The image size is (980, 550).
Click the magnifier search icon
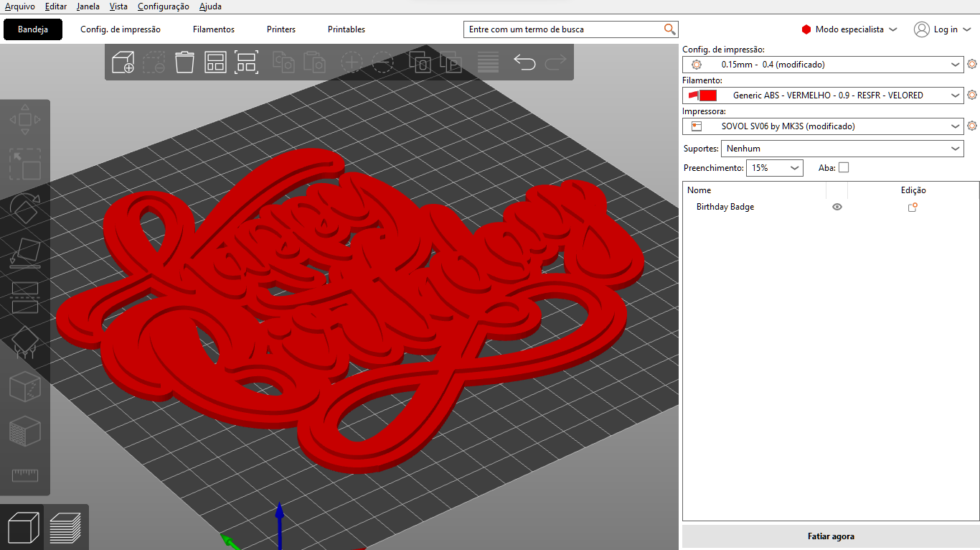[670, 29]
